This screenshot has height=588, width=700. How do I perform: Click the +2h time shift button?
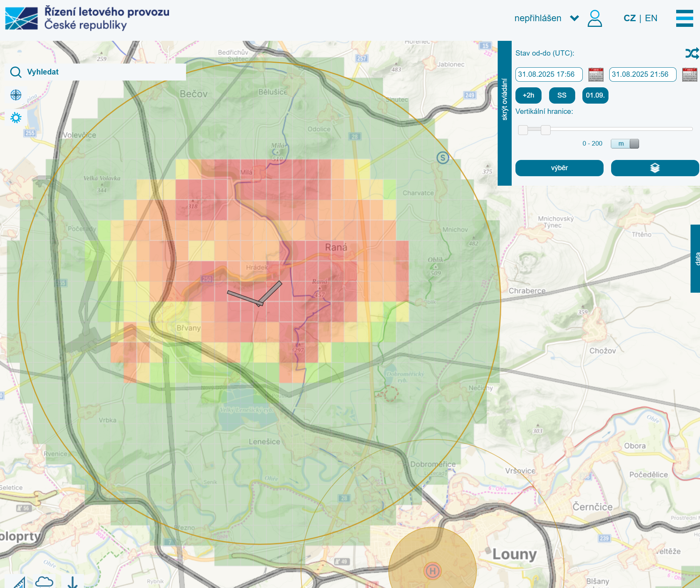[x=528, y=95]
